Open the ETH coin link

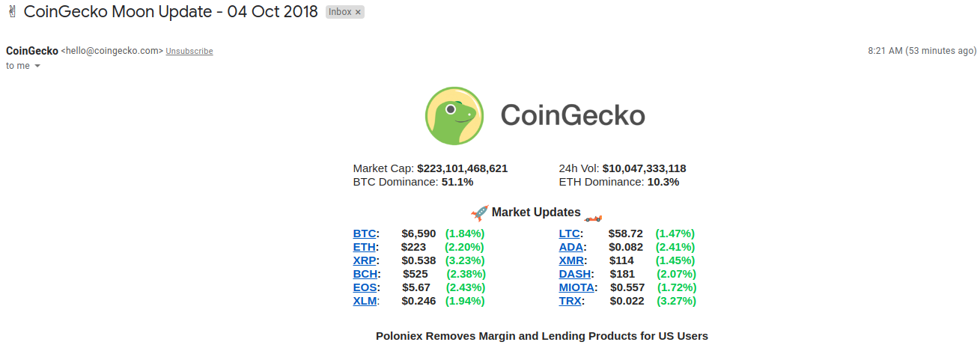(364, 247)
